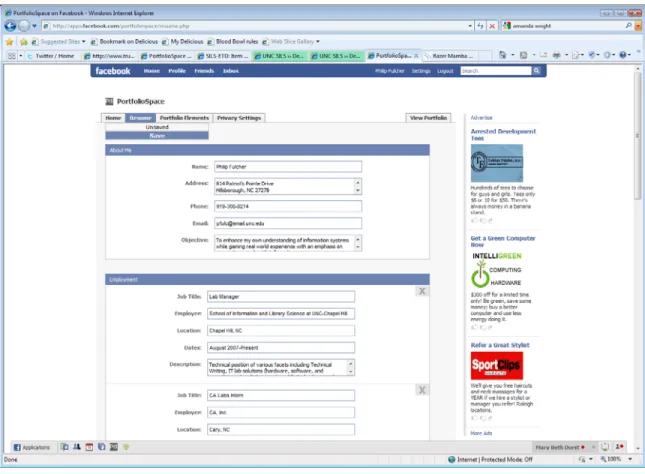
Task: Click the Refresh page icon
Action: pyautogui.click(x=480, y=26)
